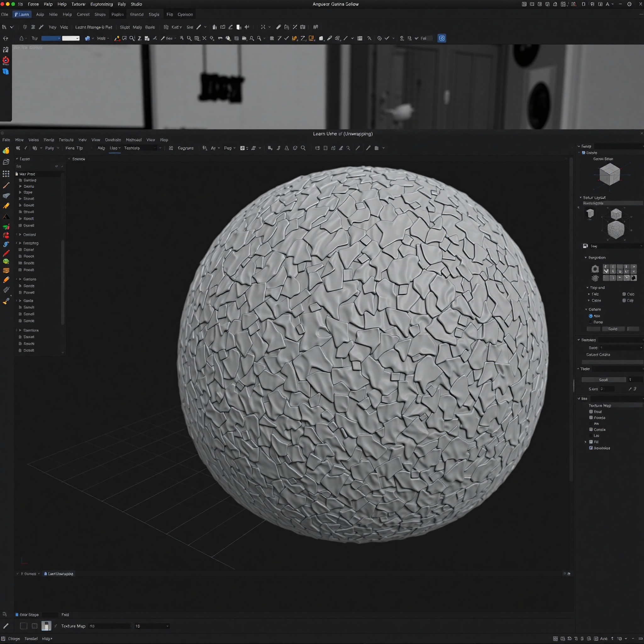Click the Fold button at the bottom bar
This screenshot has height=644, width=644.
(x=65, y=614)
